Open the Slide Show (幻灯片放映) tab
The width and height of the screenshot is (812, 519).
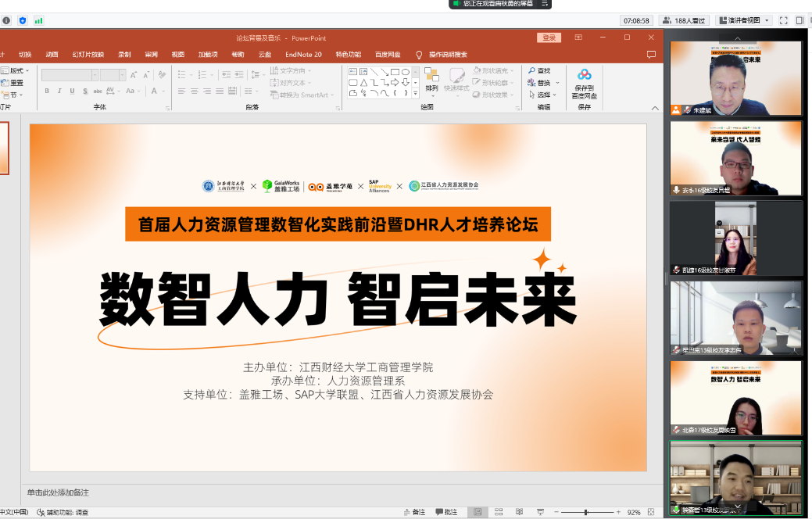[88, 55]
